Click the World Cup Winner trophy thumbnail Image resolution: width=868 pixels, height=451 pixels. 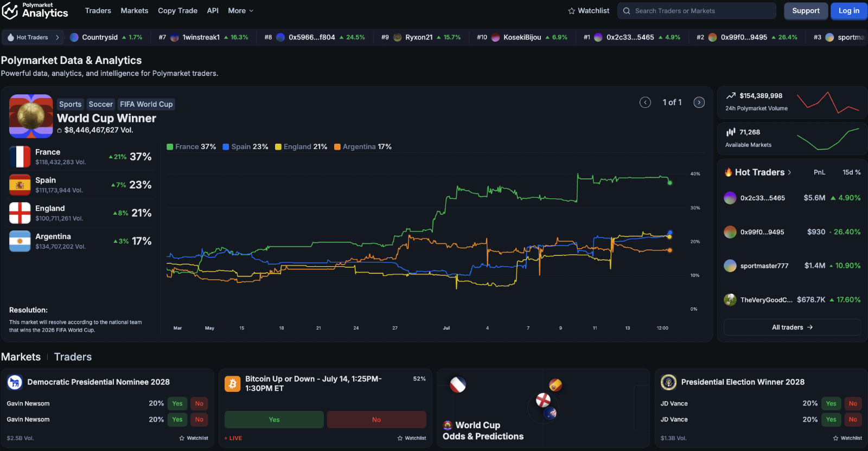(x=31, y=117)
